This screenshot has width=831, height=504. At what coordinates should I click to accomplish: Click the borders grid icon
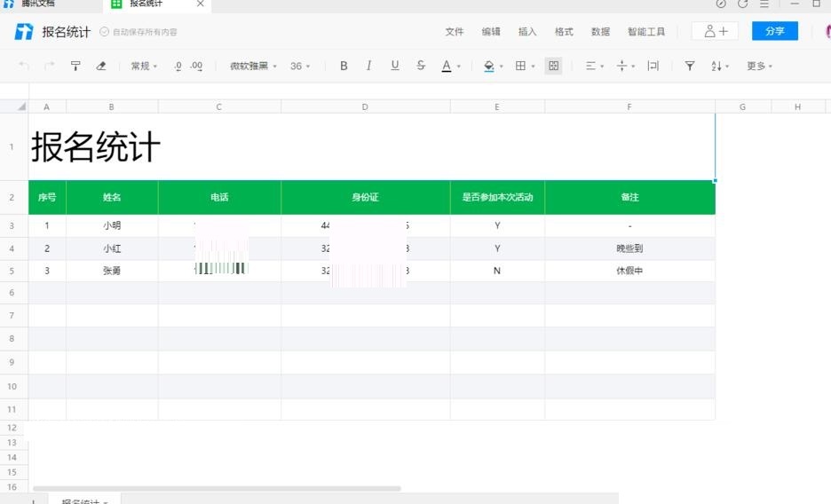pyautogui.click(x=520, y=66)
